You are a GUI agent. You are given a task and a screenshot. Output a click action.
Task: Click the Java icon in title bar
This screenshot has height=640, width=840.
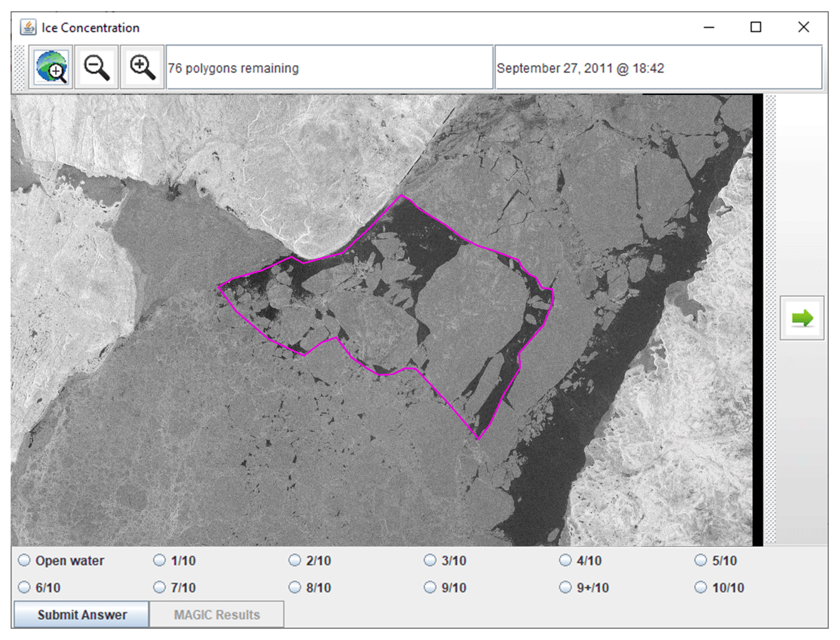(28, 27)
